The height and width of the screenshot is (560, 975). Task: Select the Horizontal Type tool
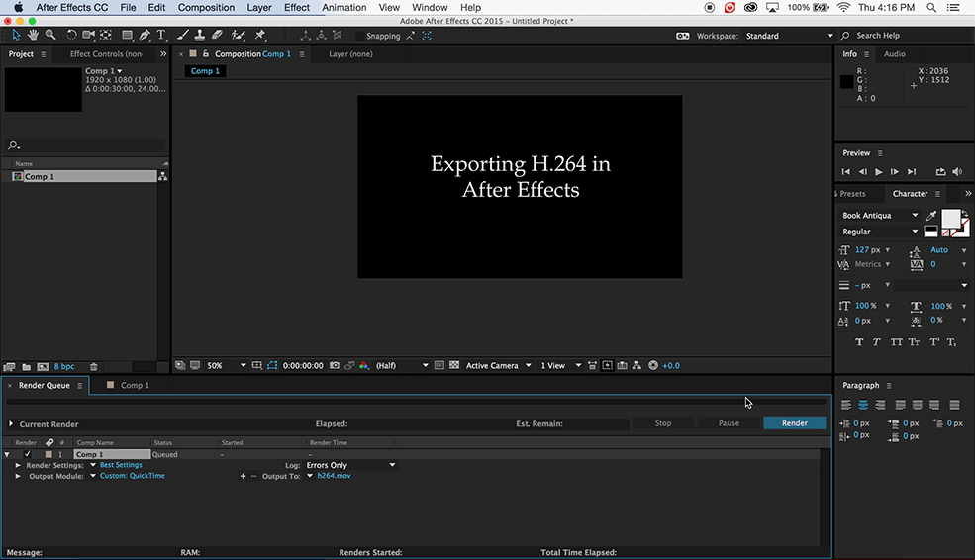(161, 36)
